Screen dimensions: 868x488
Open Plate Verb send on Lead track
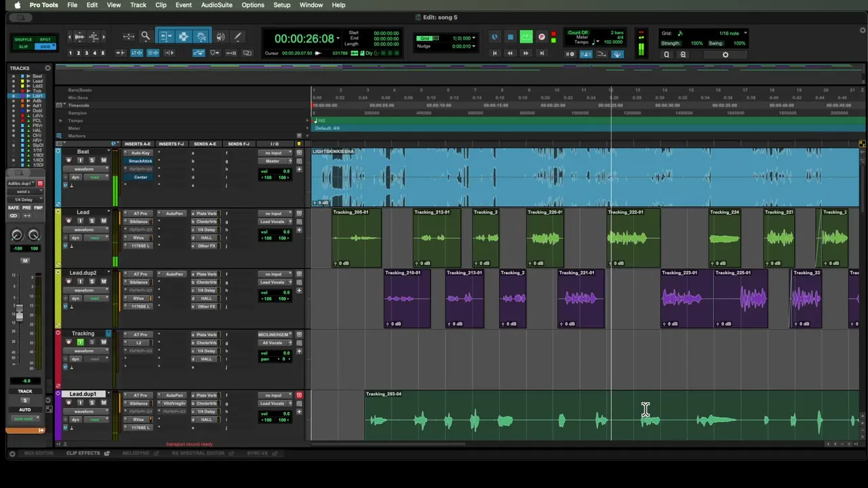(x=206, y=213)
